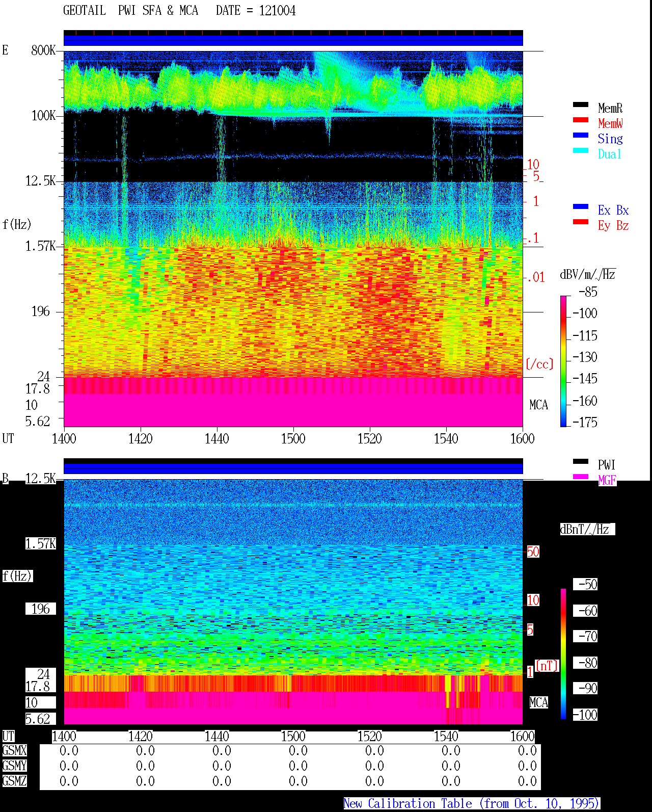Click the 100K frequency axis label

coord(43,115)
